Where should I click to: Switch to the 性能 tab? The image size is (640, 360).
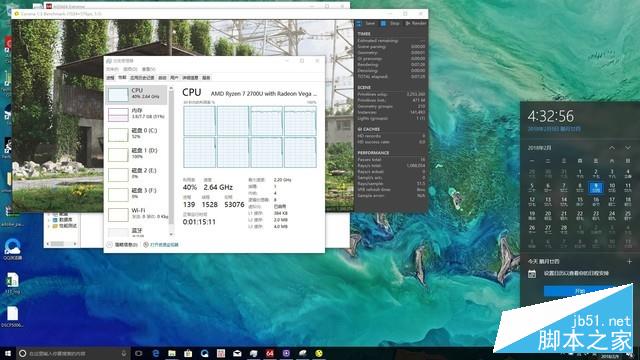[122, 78]
